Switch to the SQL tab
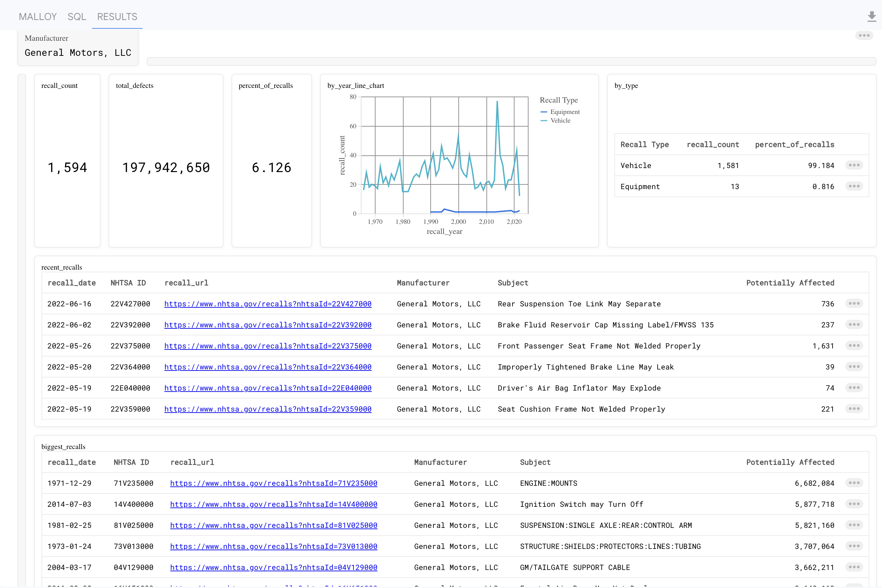The width and height of the screenshot is (882, 588). 77,17
